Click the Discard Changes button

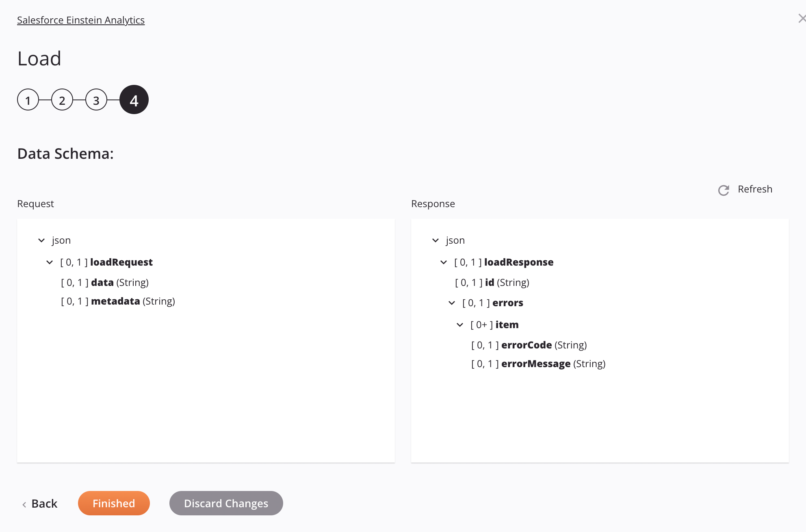click(x=226, y=503)
